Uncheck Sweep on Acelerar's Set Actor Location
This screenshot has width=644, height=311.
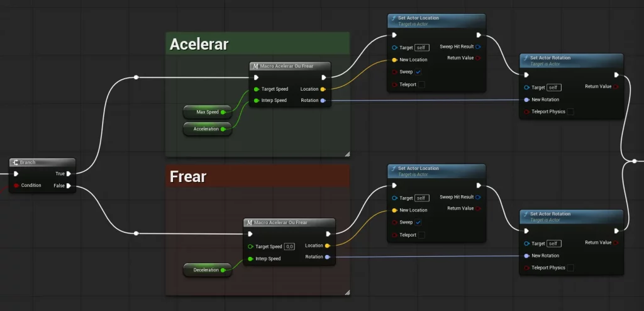(x=418, y=72)
